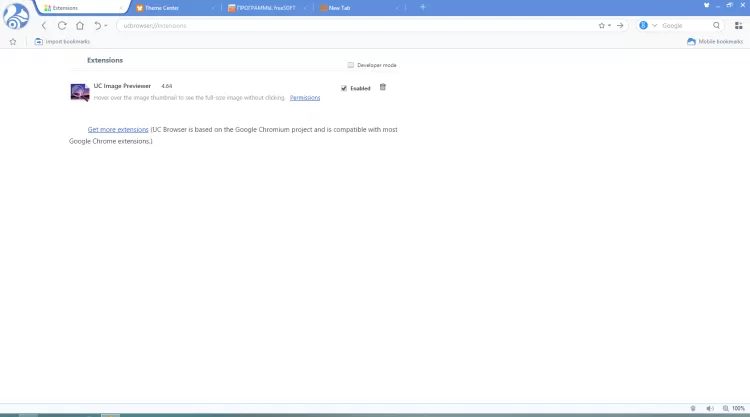Uncheck Enabled for UC Image Previewer
The image size is (750, 417).
pyautogui.click(x=343, y=88)
